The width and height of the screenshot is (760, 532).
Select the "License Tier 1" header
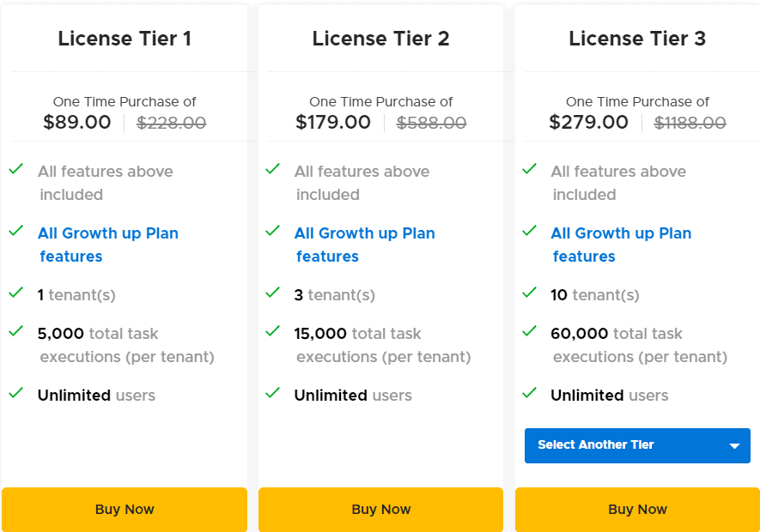click(x=125, y=39)
